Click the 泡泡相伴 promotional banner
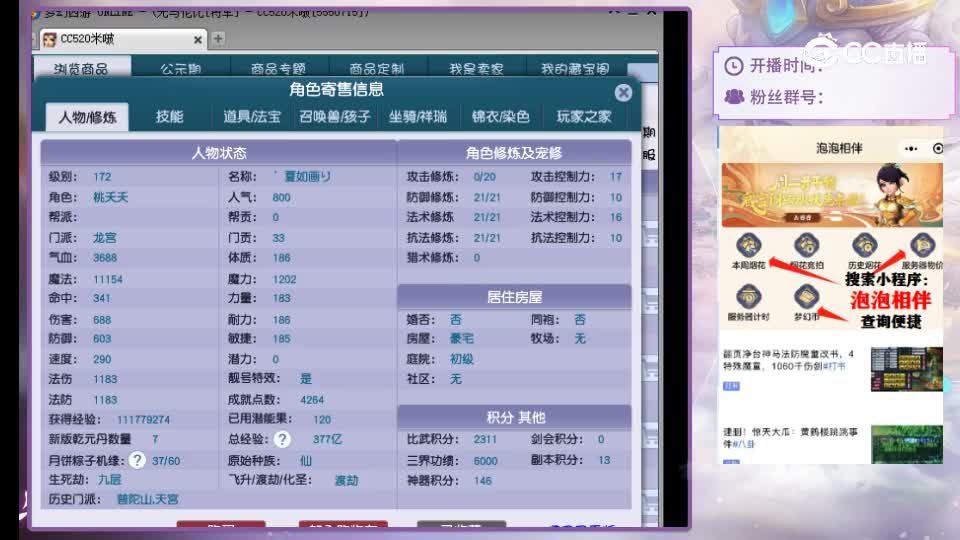This screenshot has width=960, height=540. click(x=832, y=195)
